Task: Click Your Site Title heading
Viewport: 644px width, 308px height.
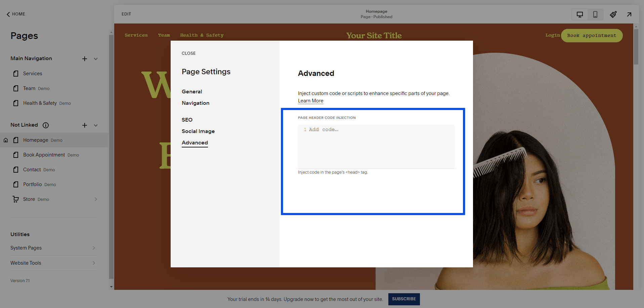Action: pyautogui.click(x=374, y=36)
